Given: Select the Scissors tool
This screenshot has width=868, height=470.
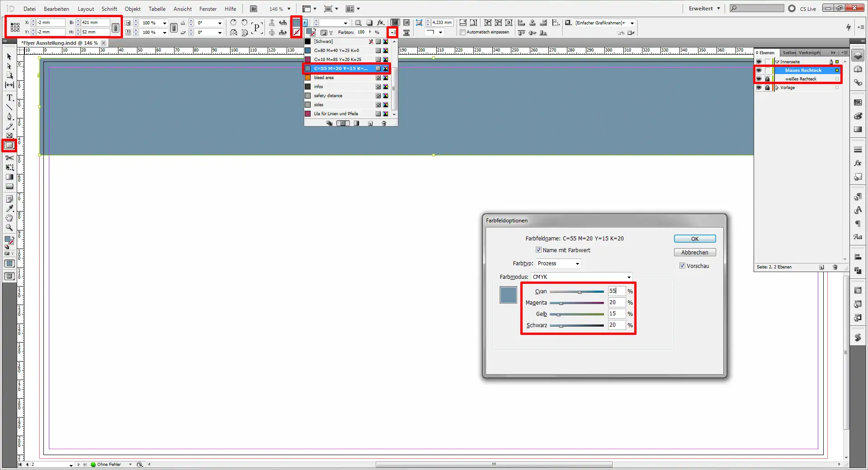Looking at the screenshot, I should point(9,158).
